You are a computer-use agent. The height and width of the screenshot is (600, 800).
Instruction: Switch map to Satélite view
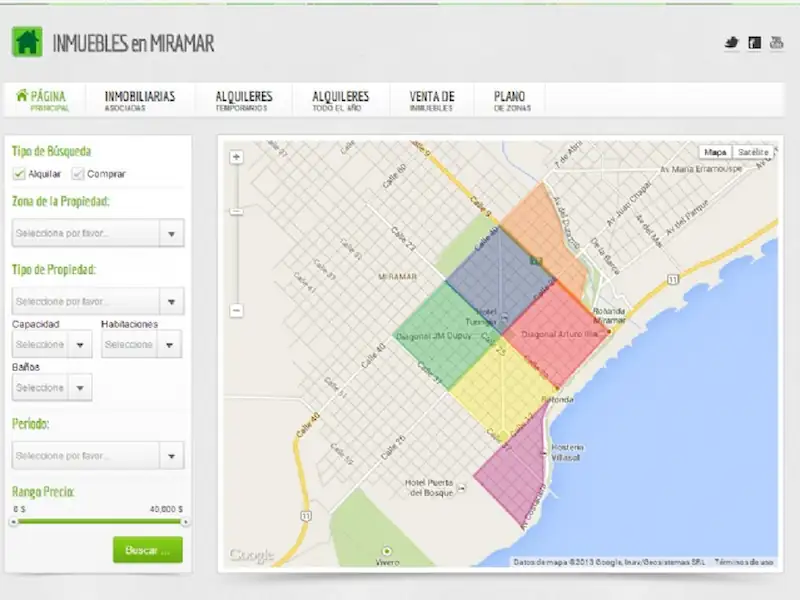[x=753, y=152]
